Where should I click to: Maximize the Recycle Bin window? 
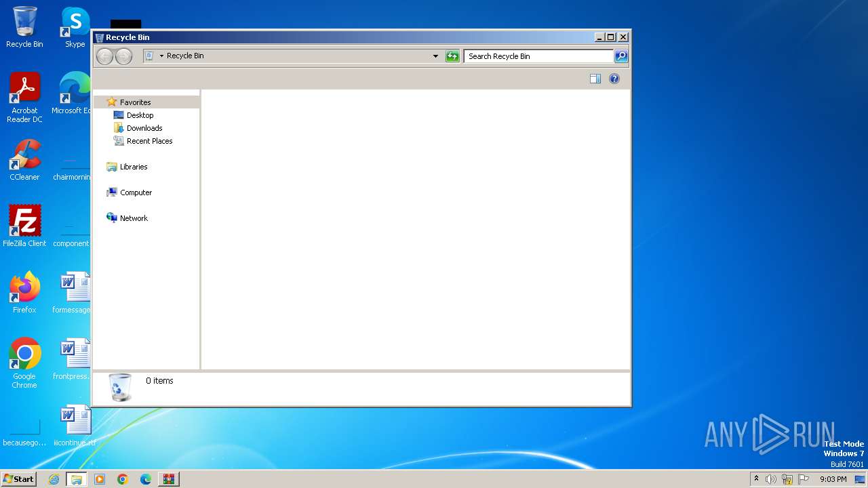[610, 37]
